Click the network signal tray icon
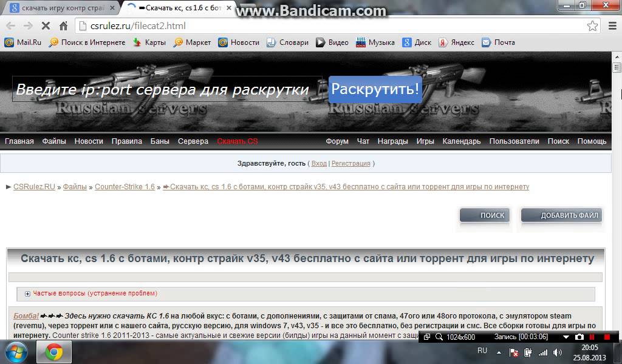Screen dimensions: 622x364 click(x=542, y=352)
